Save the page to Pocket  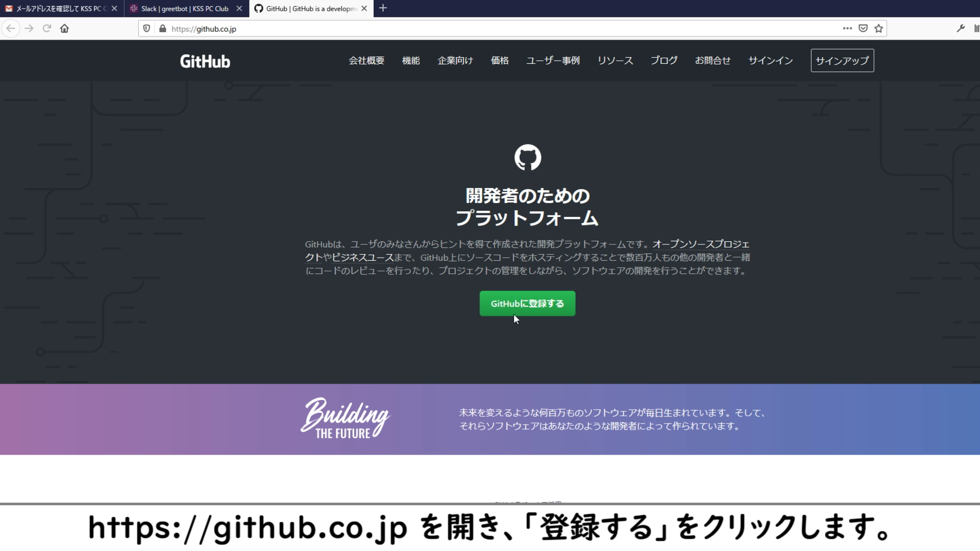coord(863,29)
